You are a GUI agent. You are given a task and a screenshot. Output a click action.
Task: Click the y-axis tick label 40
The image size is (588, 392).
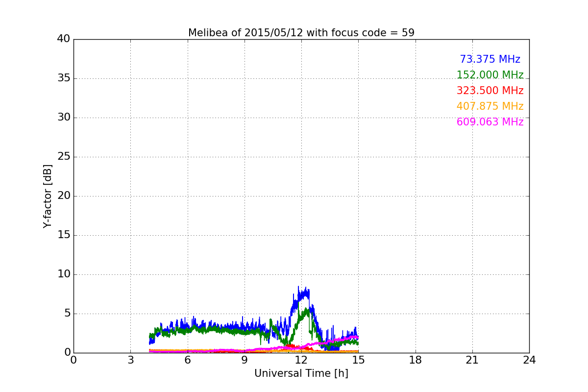tap(64, 39)
